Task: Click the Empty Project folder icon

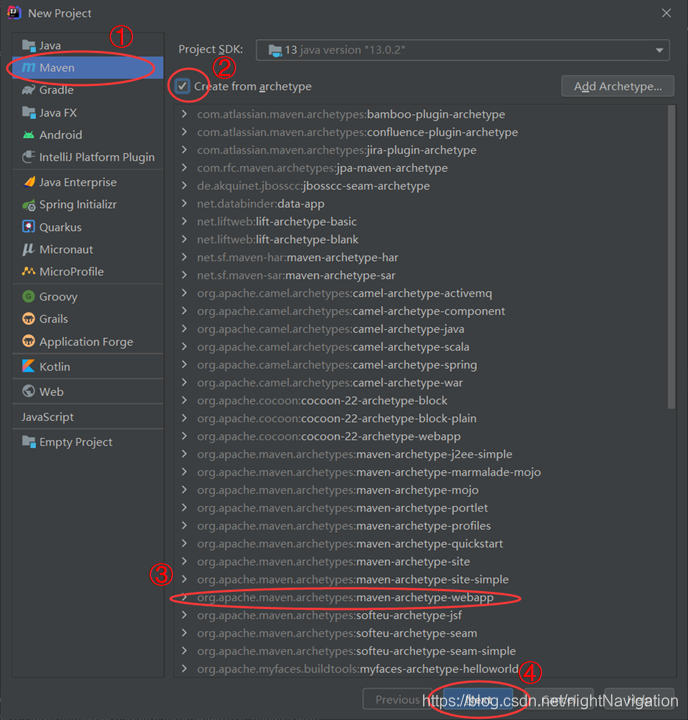Action: (28, 442)
